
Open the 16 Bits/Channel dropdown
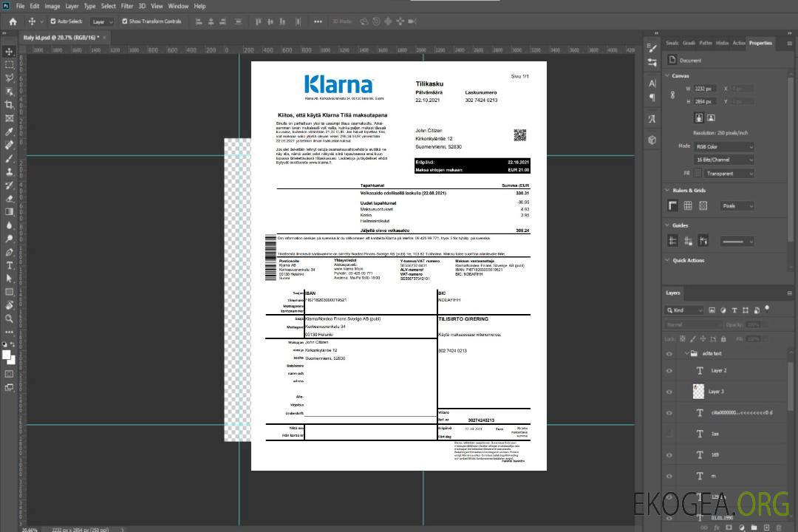click(724, 160)
